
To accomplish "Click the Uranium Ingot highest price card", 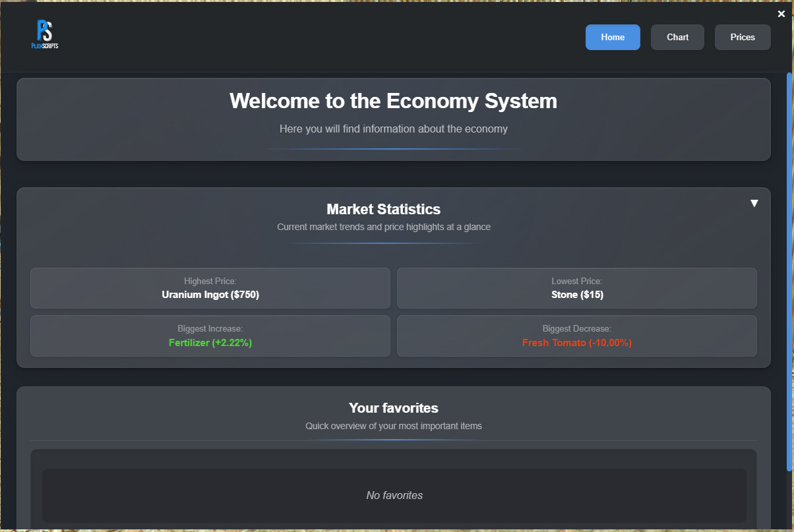I will point(210,288).
